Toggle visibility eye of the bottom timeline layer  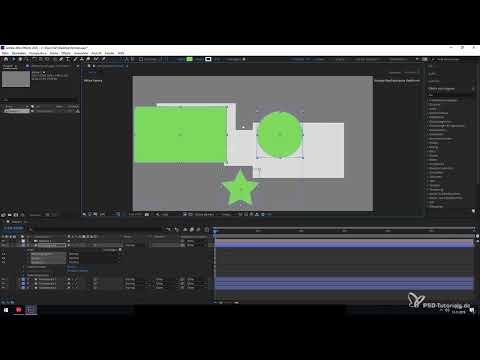[3, 287]
